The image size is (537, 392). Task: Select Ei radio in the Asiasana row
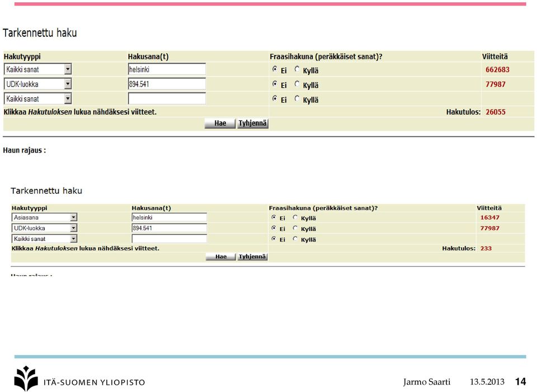coord(274,217)
